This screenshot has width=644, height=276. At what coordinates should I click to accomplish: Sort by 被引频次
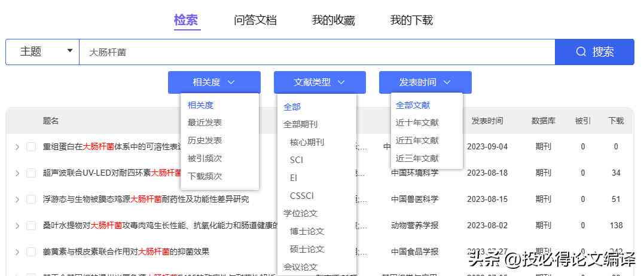click(x=205, y=158)
